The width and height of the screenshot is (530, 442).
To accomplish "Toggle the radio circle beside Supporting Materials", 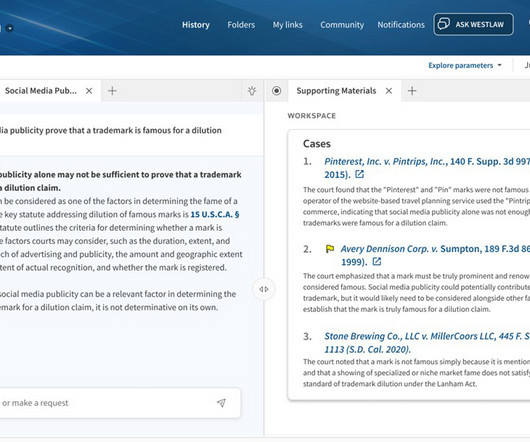I will [276, 91].
